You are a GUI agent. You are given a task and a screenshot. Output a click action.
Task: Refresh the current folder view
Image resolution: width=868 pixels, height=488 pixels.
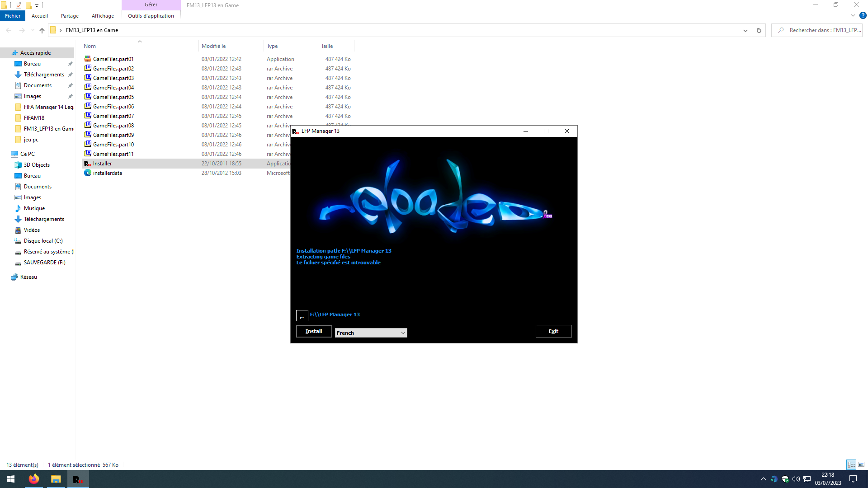759,30
